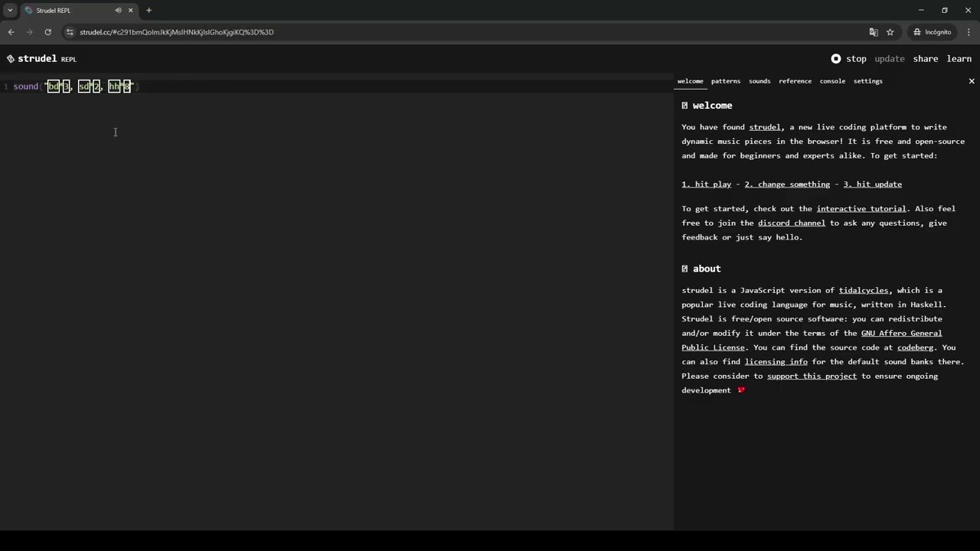Open the licensing info link
The width and height of the screenshot is (980, 551).
coord(776,362)
